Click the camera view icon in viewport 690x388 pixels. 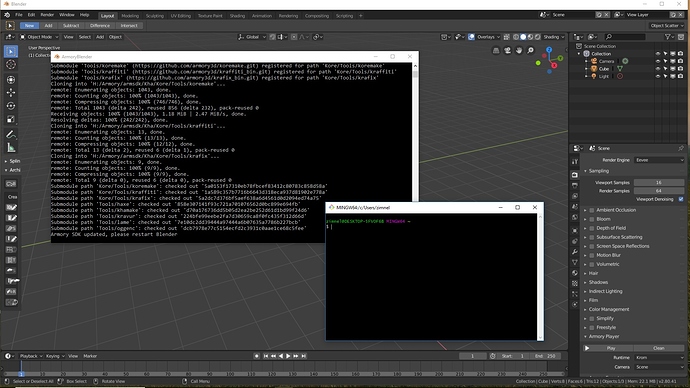point(507,51)
